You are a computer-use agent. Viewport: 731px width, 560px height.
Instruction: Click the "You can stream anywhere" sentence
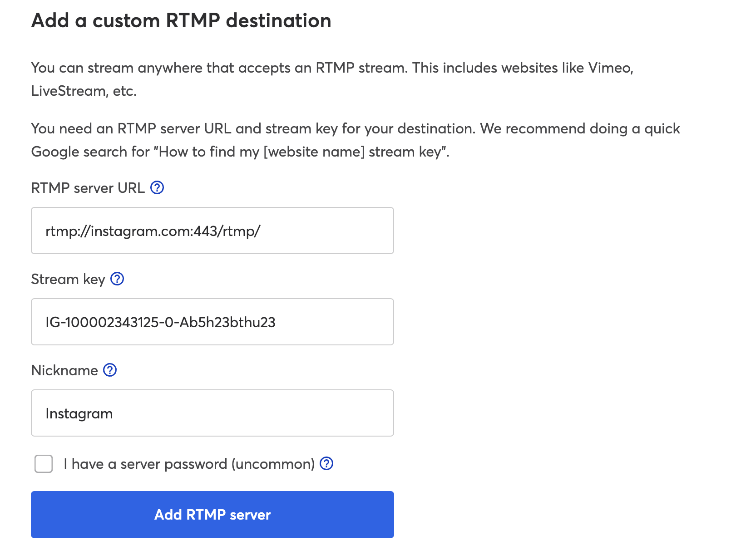click(220, 68)
